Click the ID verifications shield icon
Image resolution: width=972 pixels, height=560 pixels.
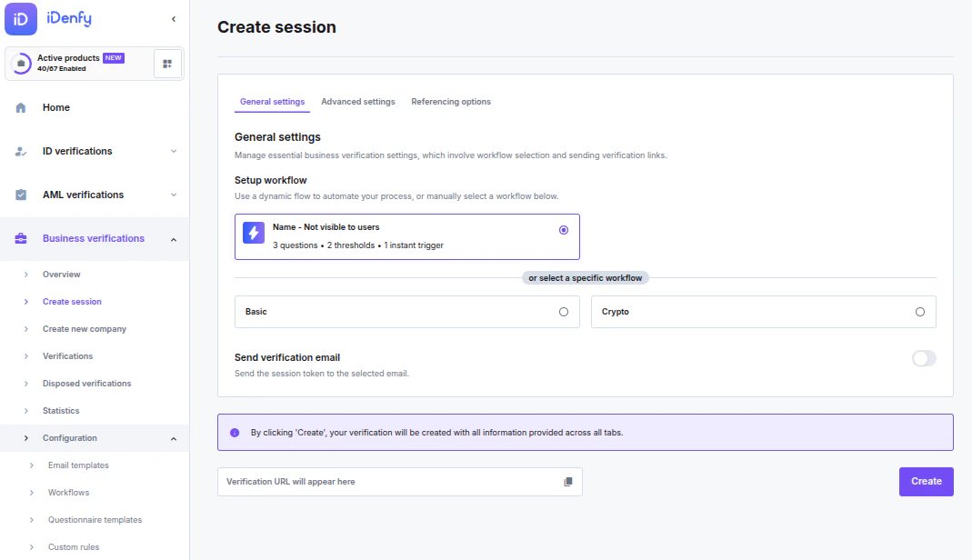tap(20, 151)
